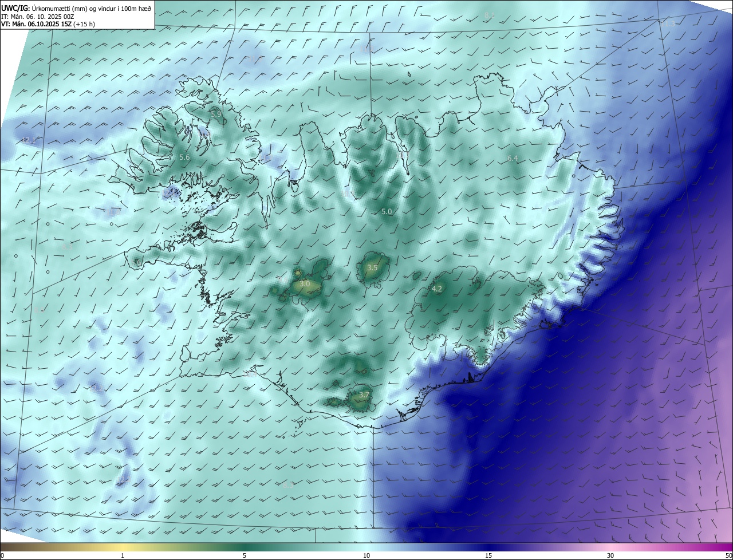Click the 3.5 value label on the glacier
This screenshot has width=733, height=560.
pos(372,268)
